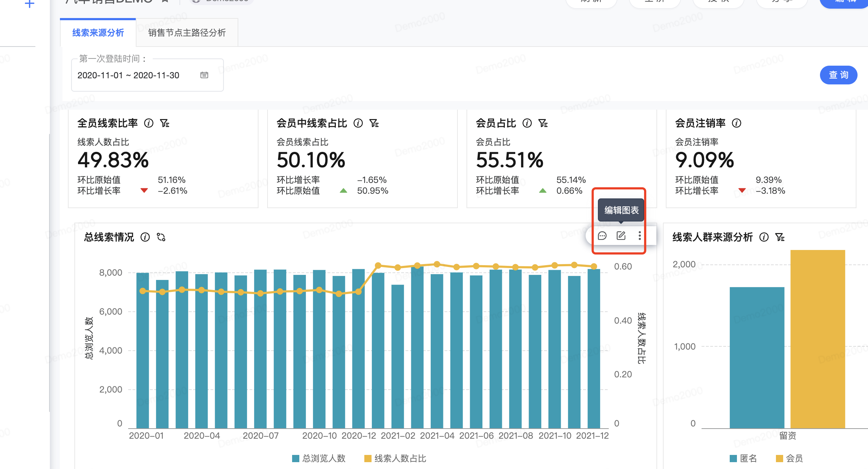Click the 50.95% 环比原始值 figure

373,191
